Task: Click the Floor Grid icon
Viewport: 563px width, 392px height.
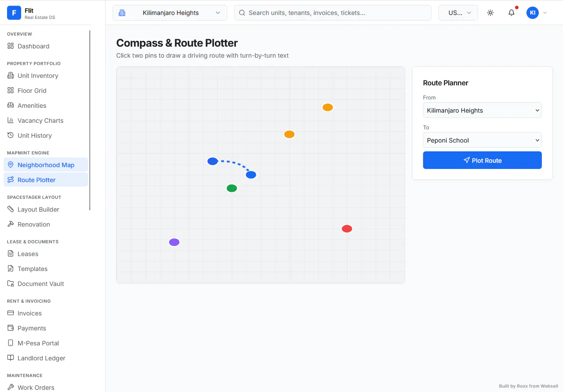Action: [11, 91]
